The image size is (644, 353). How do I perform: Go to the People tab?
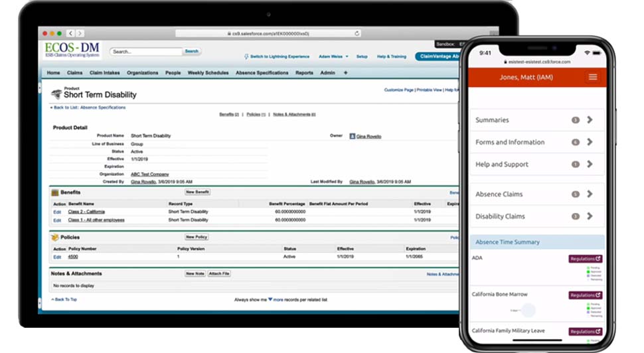173,72
